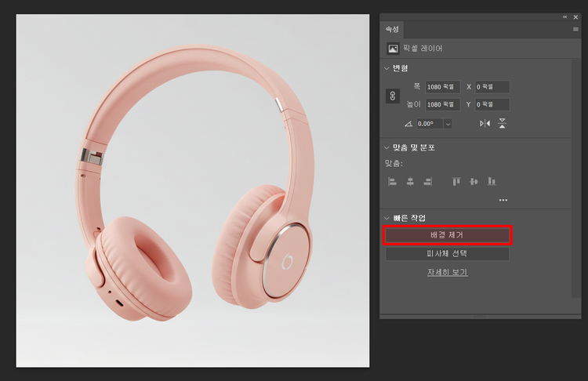Open the rotation angle dropdown arrow

click(448, 124)
